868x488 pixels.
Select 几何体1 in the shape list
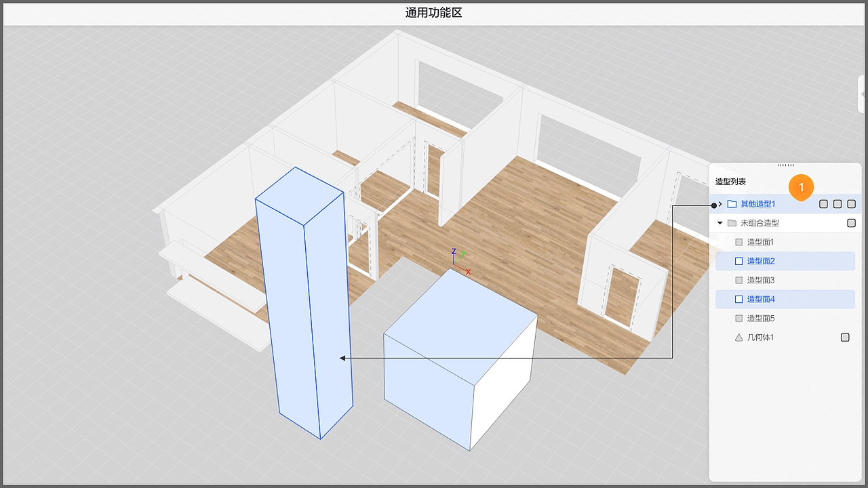pos(762,337)
